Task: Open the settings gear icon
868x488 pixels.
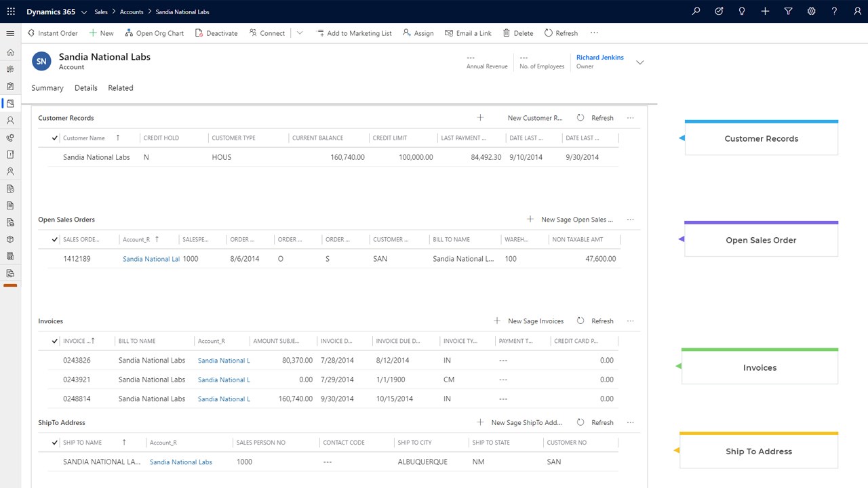Action: [x=811, y=12]
